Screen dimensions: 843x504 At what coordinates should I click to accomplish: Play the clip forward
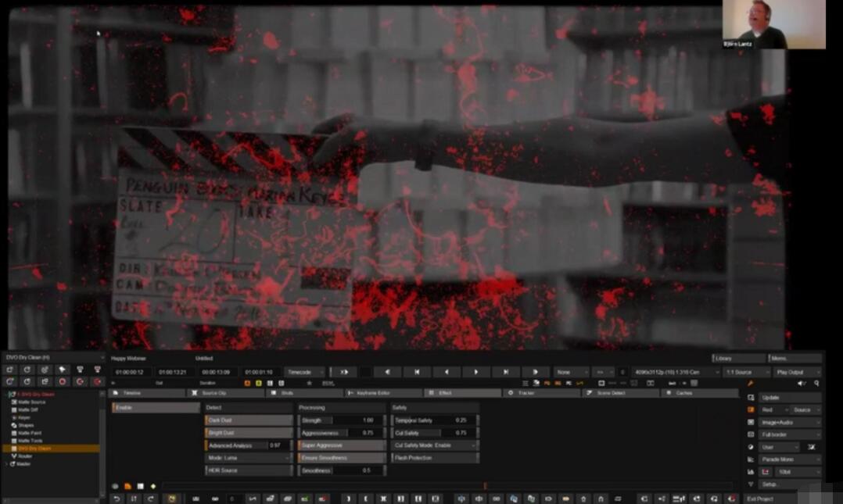point(475,372)
